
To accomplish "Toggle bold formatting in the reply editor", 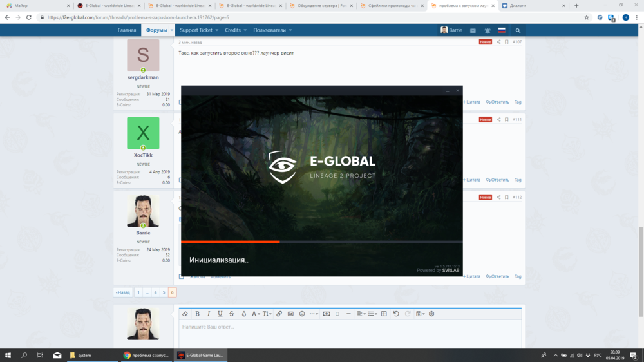I will click(197, 314).
